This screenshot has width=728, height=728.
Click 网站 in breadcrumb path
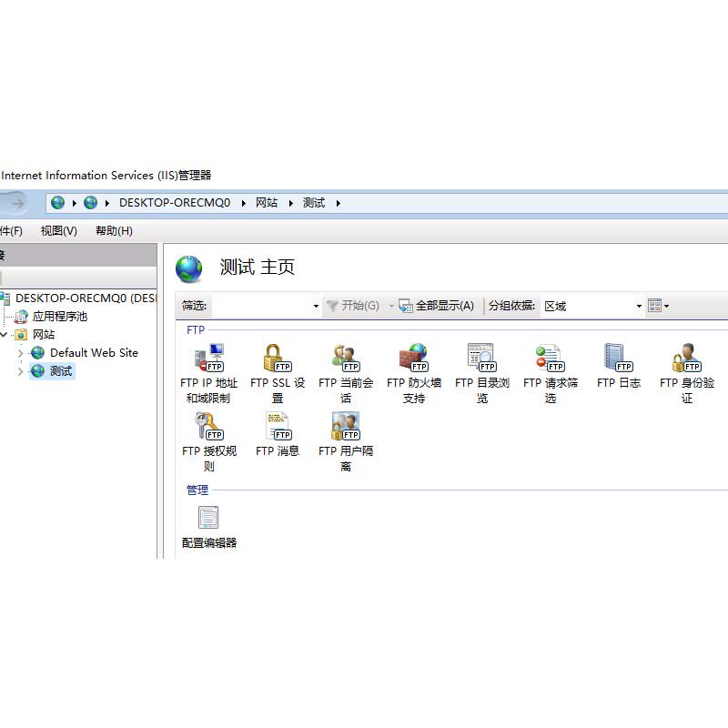coord(267,203)
